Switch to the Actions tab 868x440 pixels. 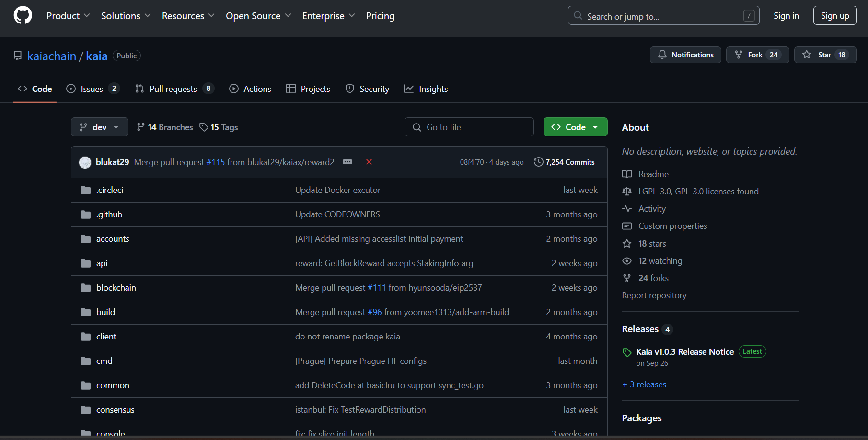click(x=250, y=89)
